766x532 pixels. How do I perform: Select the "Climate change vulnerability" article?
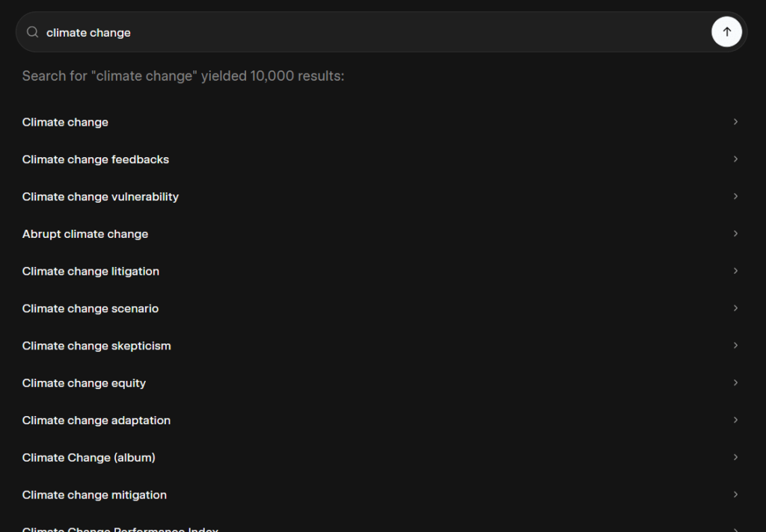(100, 197)
